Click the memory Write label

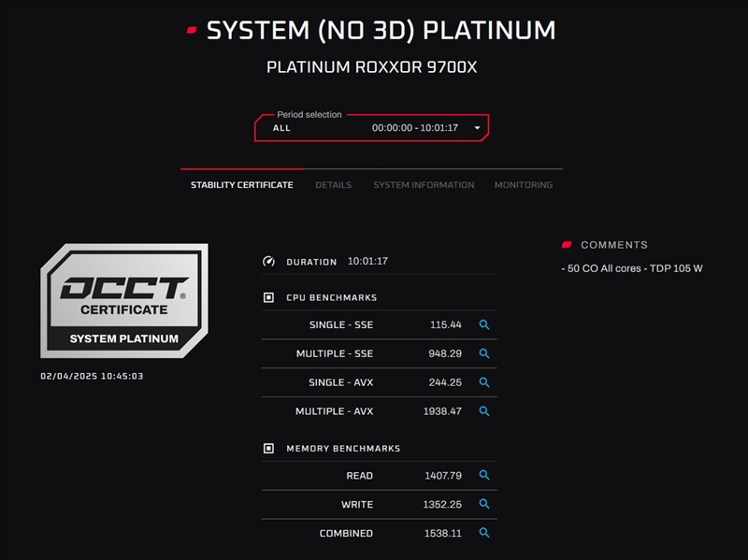tap(357, 504)
